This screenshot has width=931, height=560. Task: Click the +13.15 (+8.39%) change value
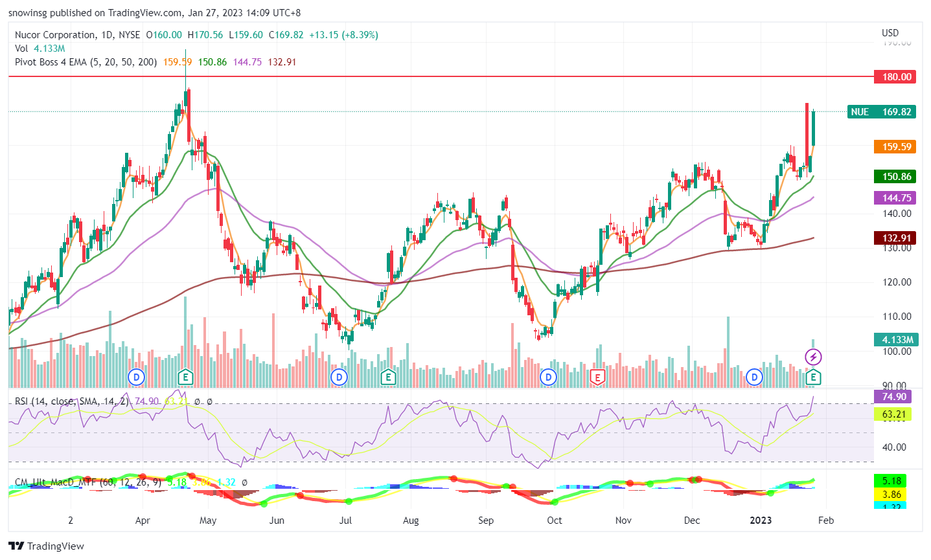343,35
